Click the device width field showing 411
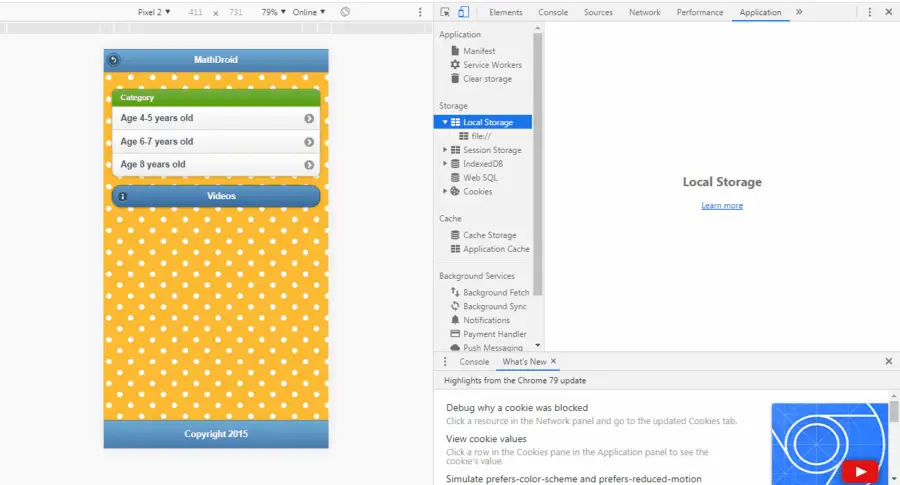Viewport: 900px width, 485px height. coord(195,12)
